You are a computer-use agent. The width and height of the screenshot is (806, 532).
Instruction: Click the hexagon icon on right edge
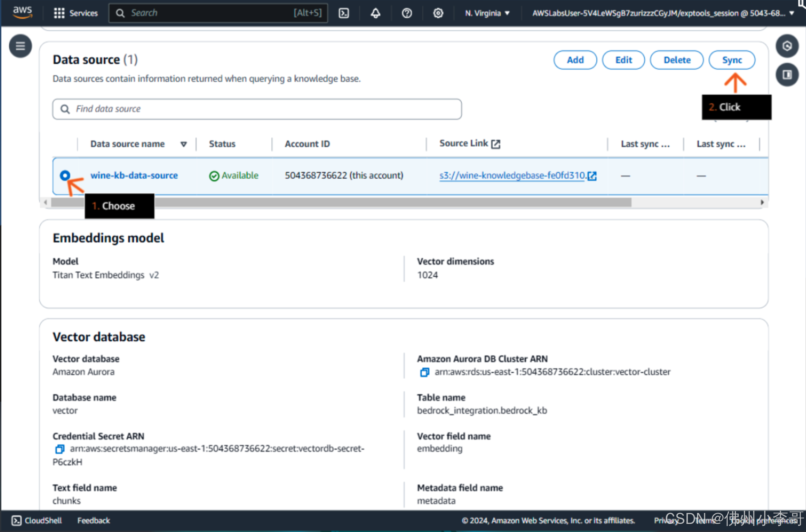coord(787,46)
